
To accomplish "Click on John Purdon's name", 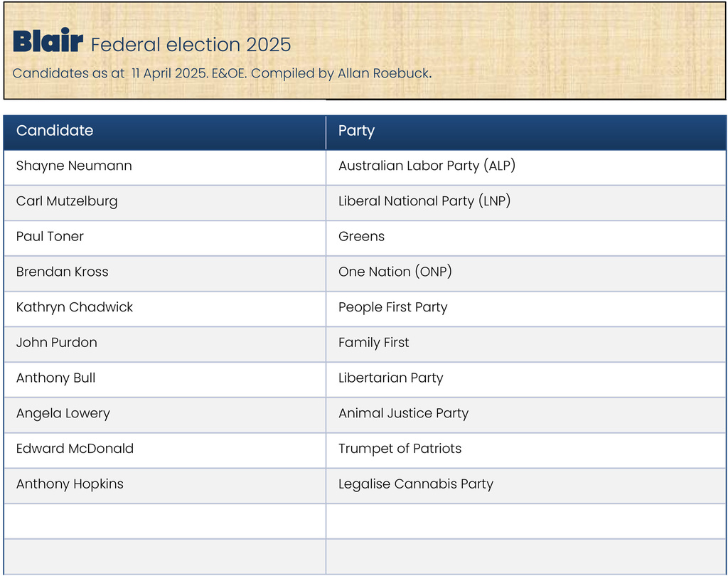I will coord(57,343).
